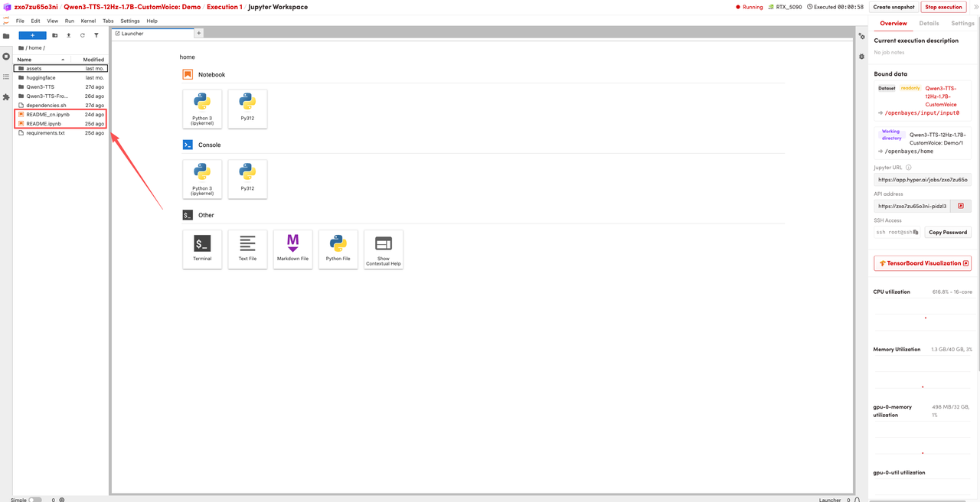Click the upload files icon
The height and width of the screenshot is (502, 980).
(69, 35)
